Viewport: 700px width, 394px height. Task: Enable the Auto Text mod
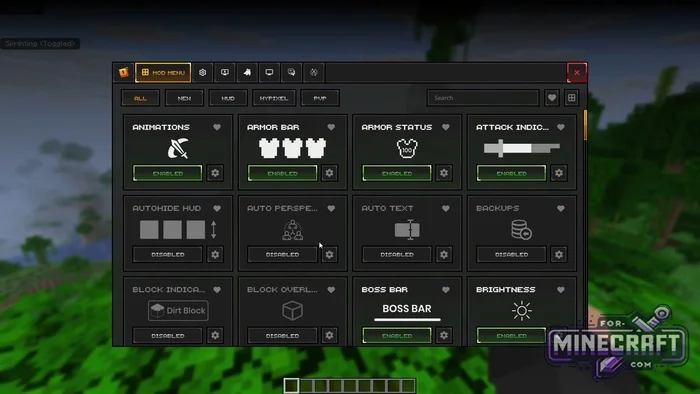396,254
